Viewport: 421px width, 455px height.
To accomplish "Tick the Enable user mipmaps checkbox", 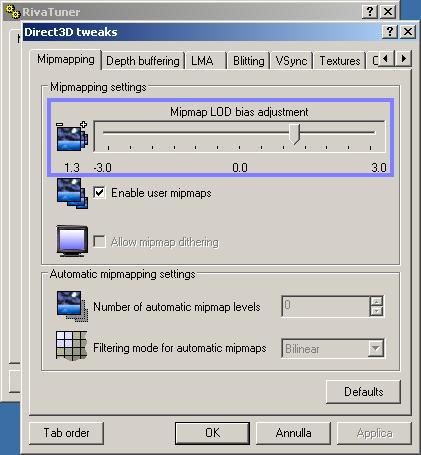I will click(99, 193).
